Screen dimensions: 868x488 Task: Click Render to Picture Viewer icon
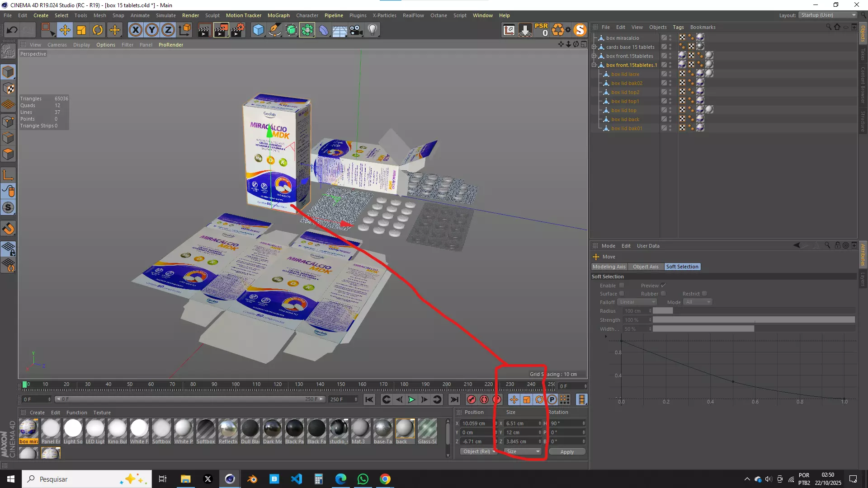point(221,30)
